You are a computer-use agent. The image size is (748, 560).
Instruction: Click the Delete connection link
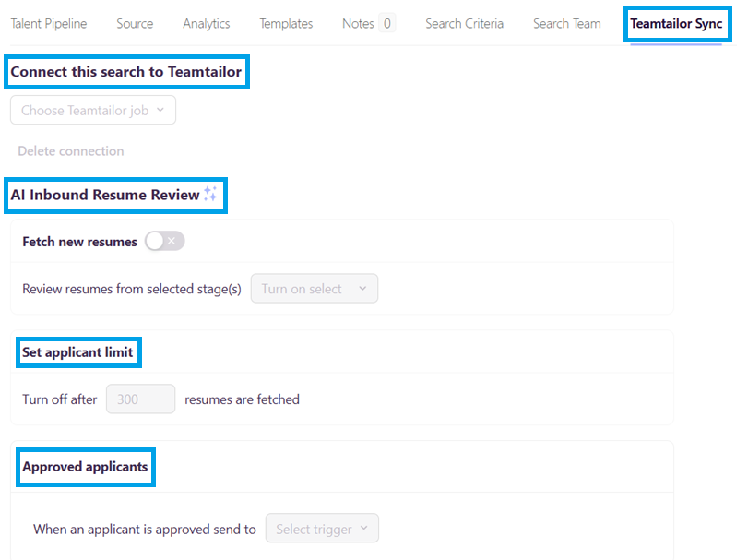[71, 151]
